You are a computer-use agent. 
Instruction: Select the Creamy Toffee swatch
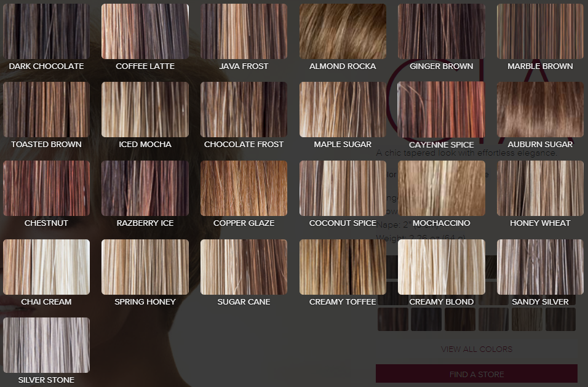click(343, 267)
